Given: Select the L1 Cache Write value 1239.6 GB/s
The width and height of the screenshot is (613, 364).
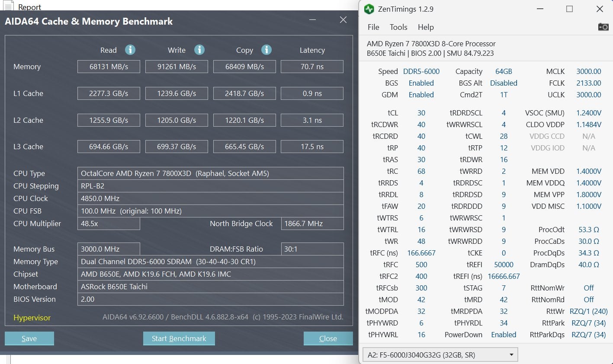Looking at the screenshot, I should click(x=177, y=93).
